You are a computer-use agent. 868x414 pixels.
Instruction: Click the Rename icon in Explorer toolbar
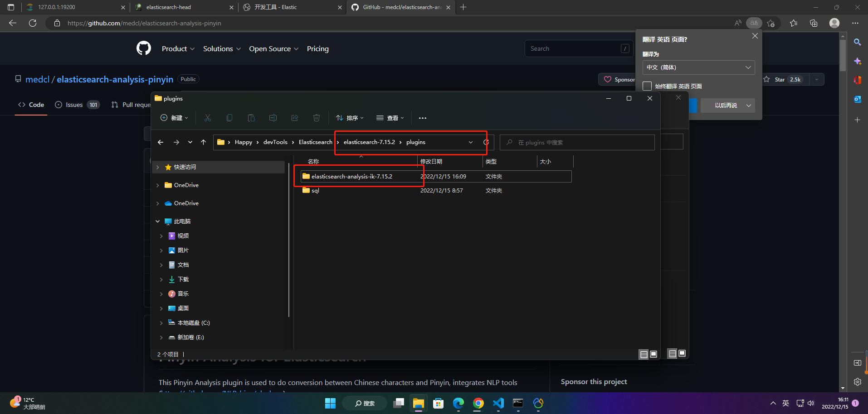point(273,118)
